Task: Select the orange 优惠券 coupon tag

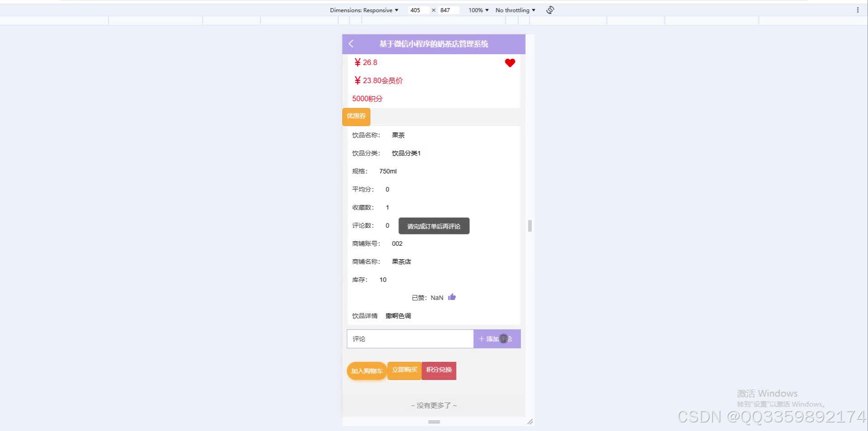Action: tap(356, 117)
